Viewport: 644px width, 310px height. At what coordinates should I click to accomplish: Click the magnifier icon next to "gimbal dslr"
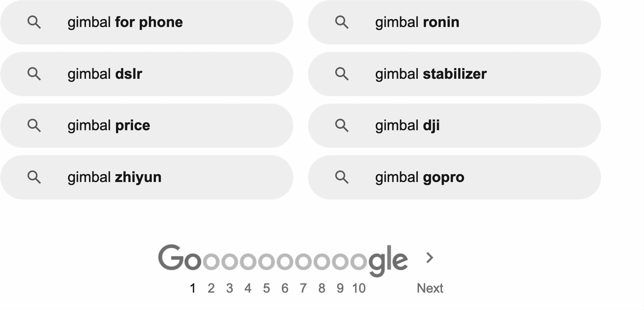point(34,74)
